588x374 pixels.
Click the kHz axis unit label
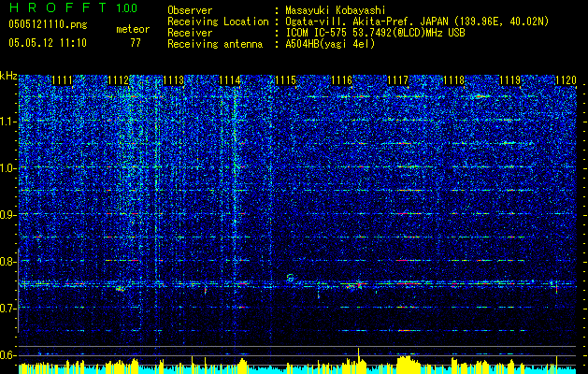click(8, 76)
